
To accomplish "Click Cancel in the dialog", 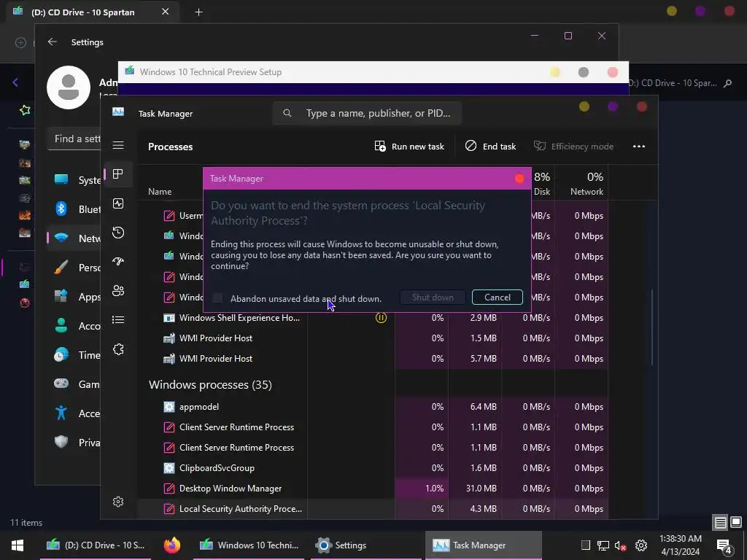I will coord(498,297).
